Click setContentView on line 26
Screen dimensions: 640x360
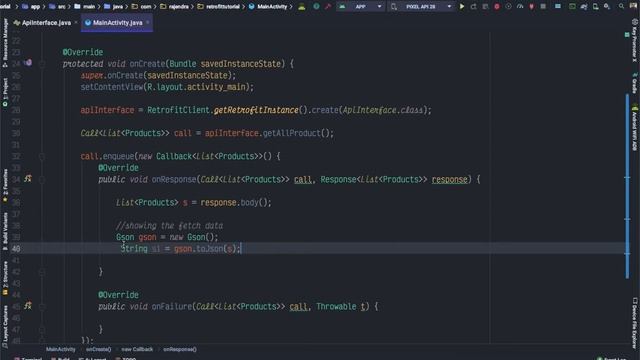112,87
